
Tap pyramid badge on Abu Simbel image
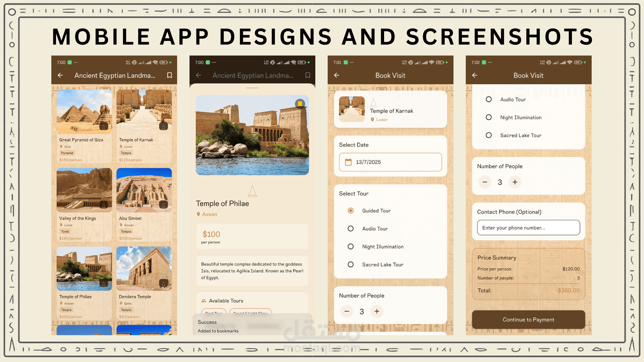[x=163, y=205]
